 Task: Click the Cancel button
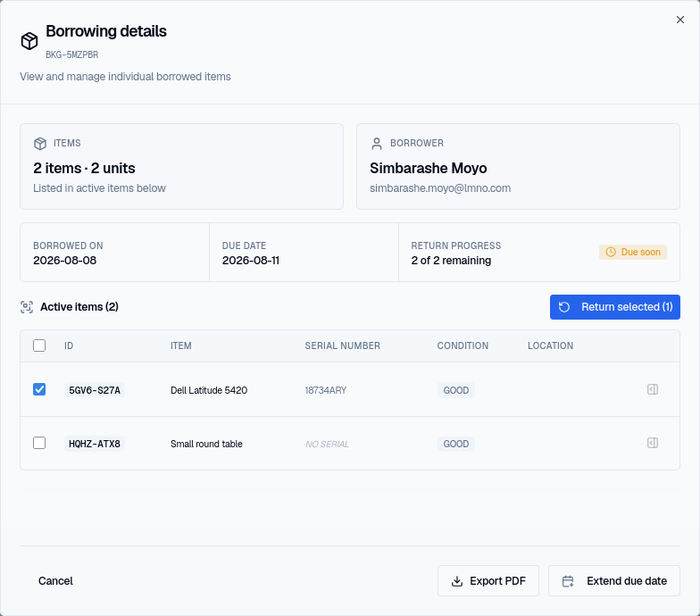coord(55,580)
